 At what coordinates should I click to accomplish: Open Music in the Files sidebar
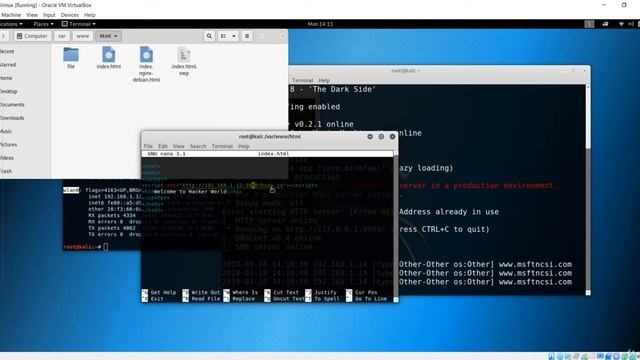[6, 131]
